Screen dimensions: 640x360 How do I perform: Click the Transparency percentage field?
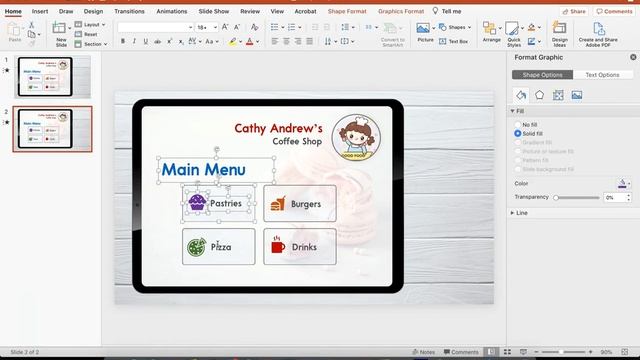point(614,198)
